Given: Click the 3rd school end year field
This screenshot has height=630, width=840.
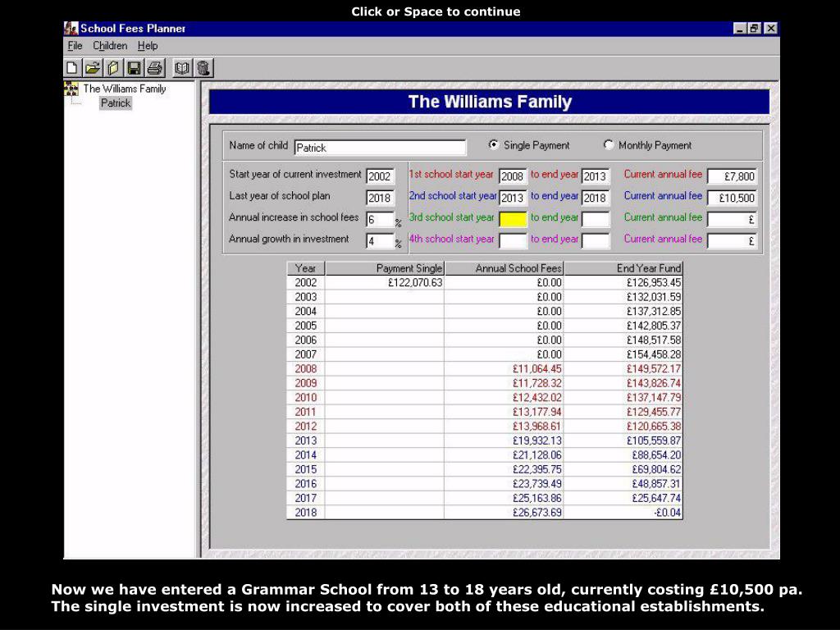Looking at the screenshot, I should [596, 220].
